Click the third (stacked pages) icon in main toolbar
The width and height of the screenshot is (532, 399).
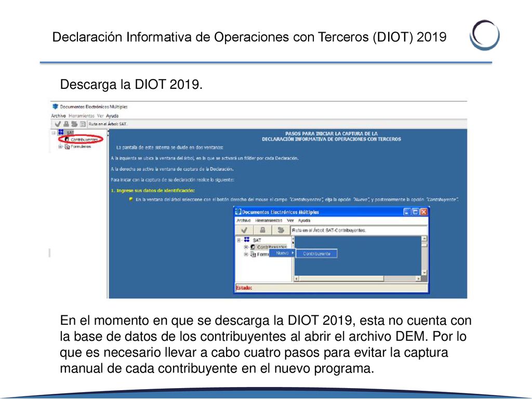pos(74,124)
